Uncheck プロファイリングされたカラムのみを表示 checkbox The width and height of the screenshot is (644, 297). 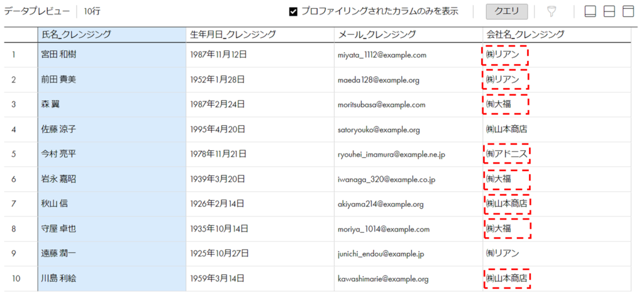293,11
